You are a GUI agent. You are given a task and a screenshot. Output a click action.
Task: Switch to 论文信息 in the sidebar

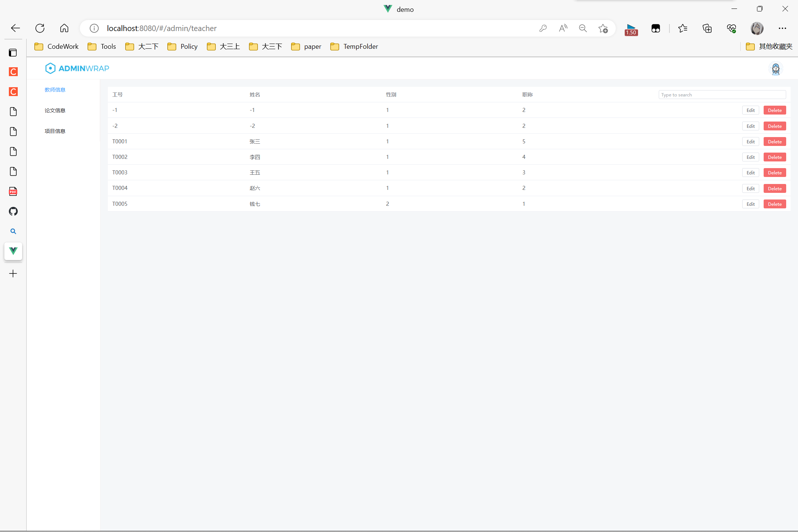[x=55, y=110]
